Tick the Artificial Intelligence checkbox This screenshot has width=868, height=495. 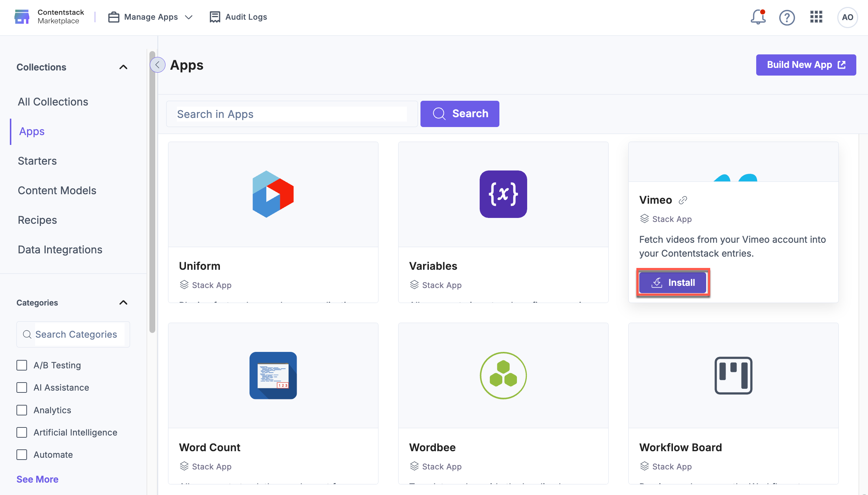[x=22, y=432]
